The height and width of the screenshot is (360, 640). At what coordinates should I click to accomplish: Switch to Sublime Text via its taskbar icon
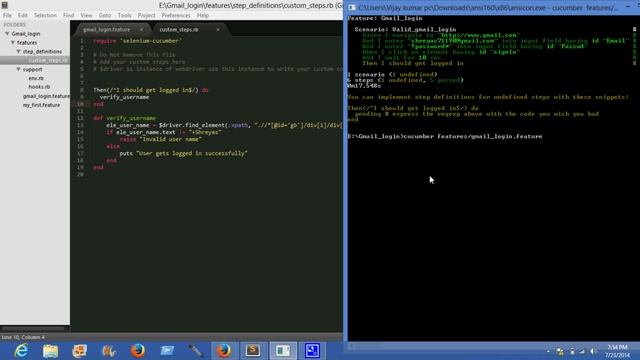253,351
